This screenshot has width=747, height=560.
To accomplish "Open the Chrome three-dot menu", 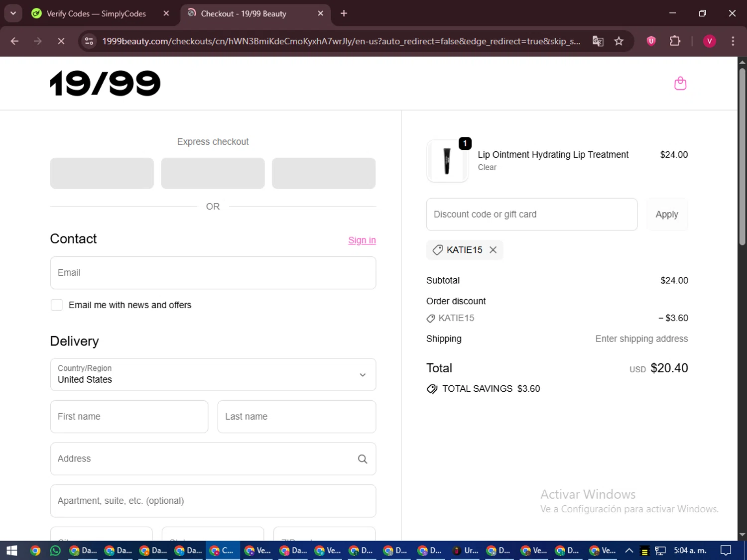I will 733,41.
